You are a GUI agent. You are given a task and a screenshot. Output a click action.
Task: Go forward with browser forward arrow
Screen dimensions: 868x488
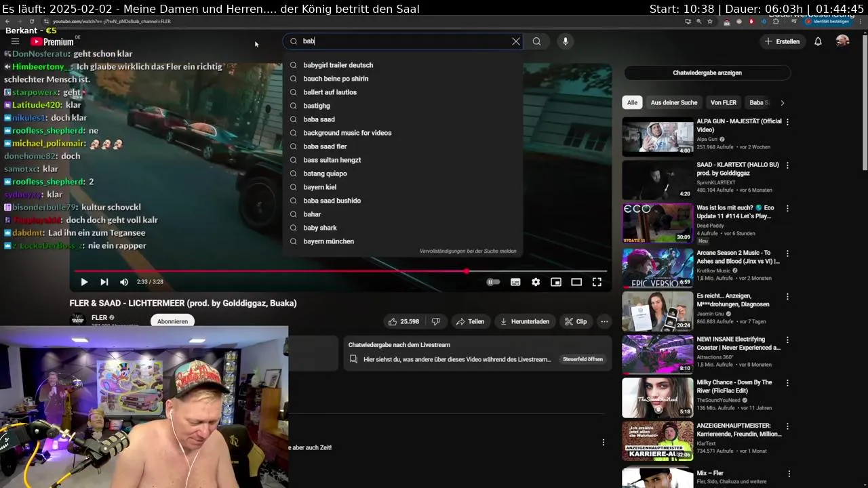19,21
